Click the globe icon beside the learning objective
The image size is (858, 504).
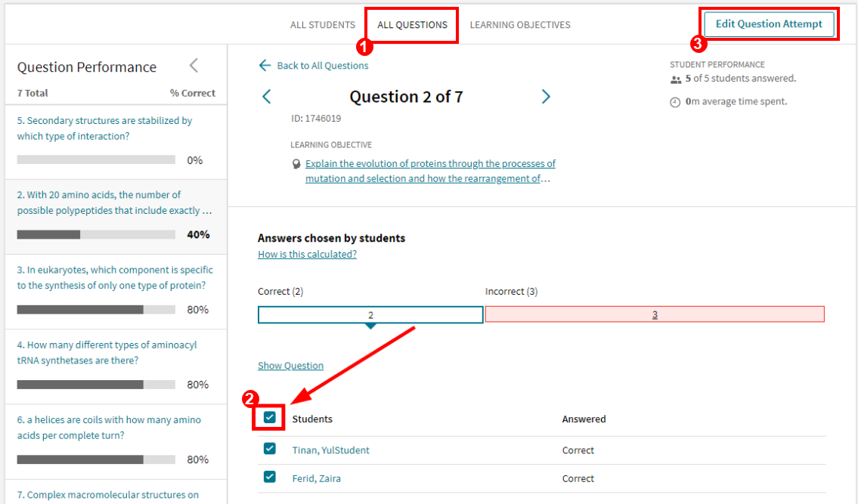[x=296, y=163]
